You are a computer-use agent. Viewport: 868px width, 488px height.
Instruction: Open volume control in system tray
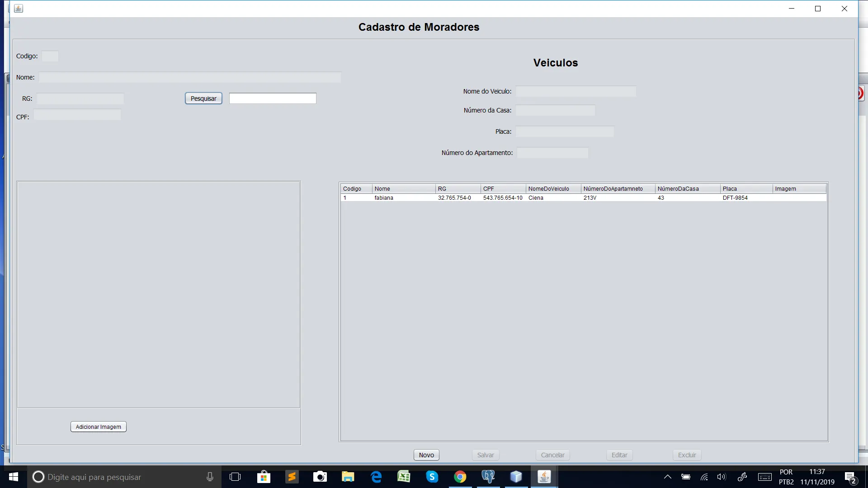click(721, 477)
